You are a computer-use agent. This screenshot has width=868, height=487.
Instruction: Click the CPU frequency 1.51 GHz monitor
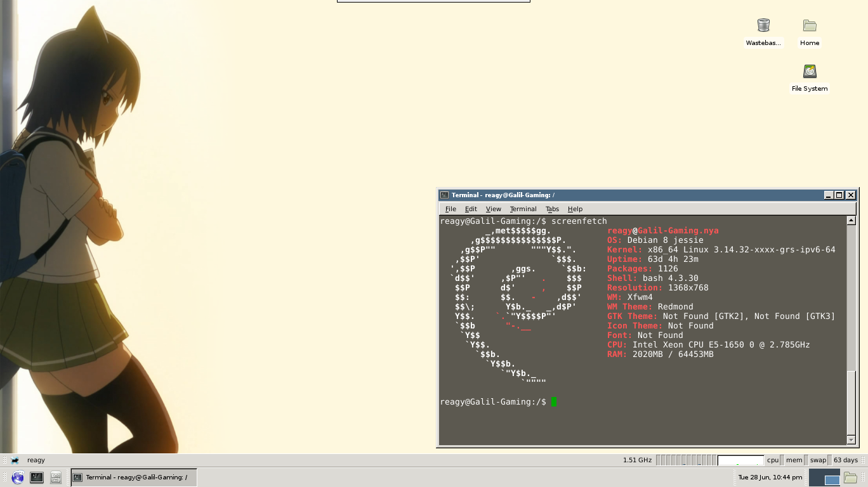(x=637, y=460)
